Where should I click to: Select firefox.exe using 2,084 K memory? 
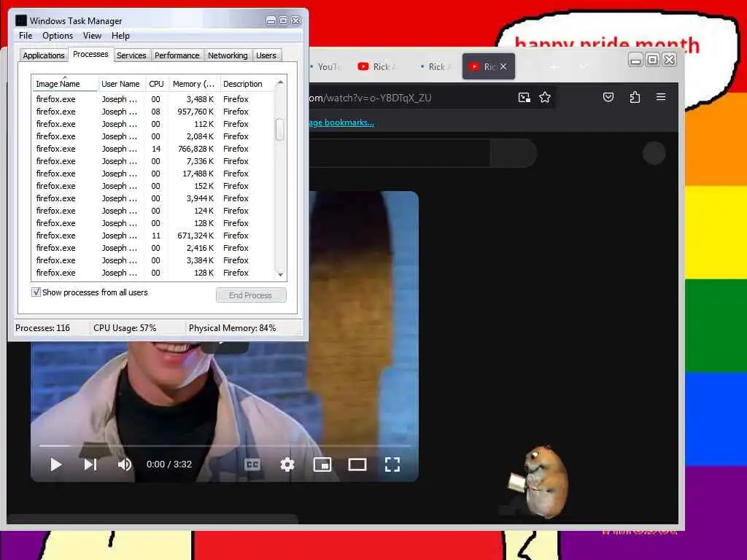point(153,136)
